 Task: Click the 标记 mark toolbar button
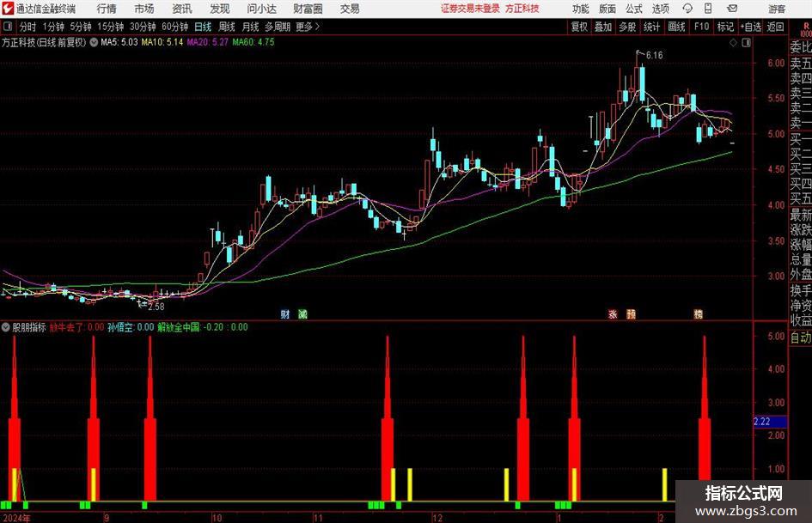(x=725, y=27)
